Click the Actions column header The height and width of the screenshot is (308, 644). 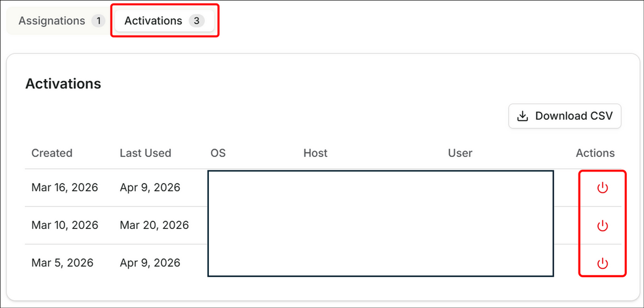coord(595,153)
